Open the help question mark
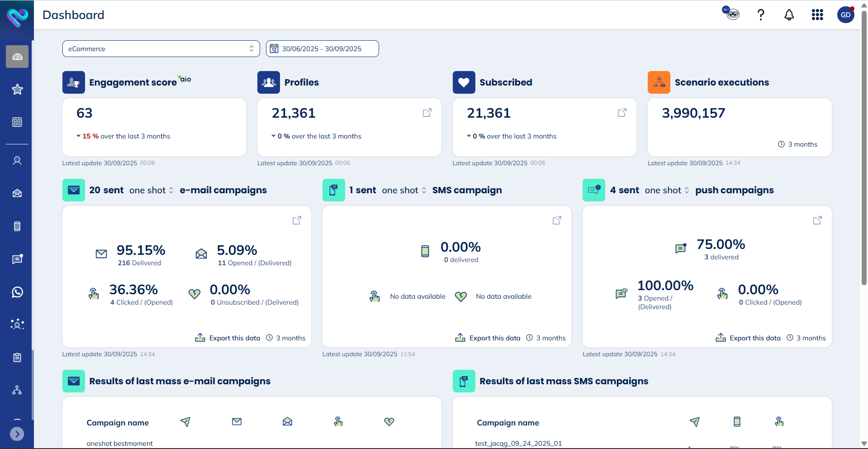 point(761,15)
